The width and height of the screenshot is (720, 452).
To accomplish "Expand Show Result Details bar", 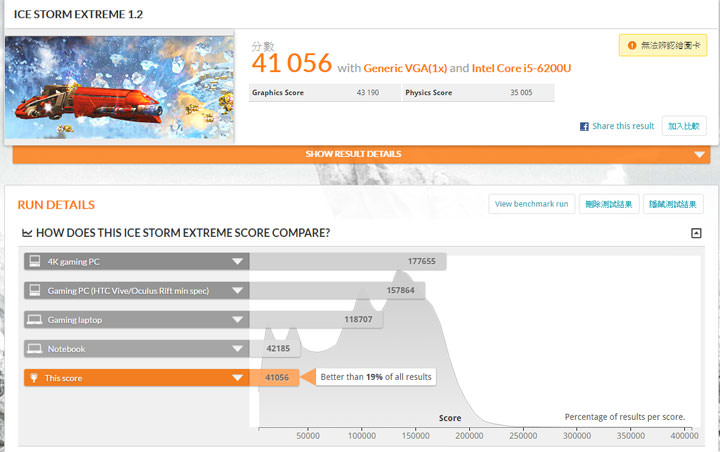I will click(361, 154).
